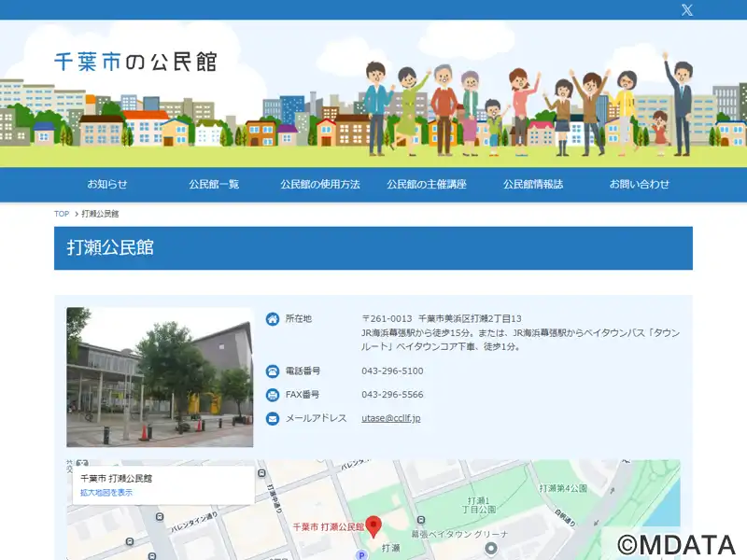Screen dimensions: 747x560
Task: Click the 幕張ベイタウングリーナ gray map marker
Action: coord(491,548)
